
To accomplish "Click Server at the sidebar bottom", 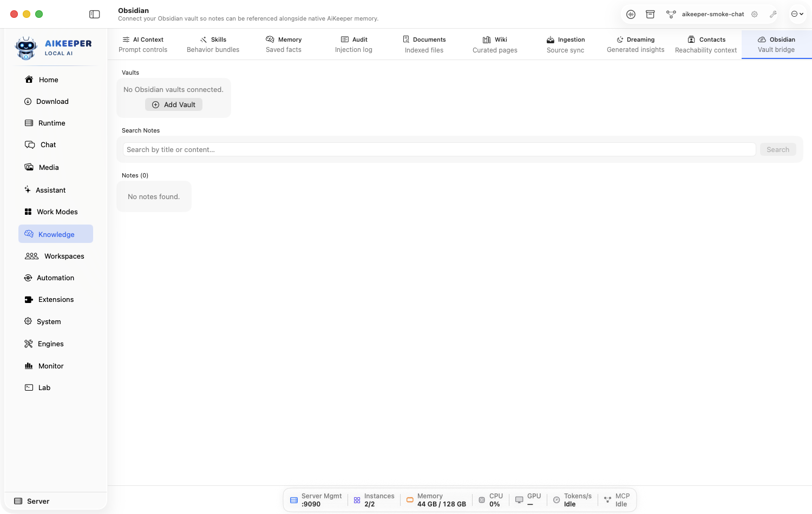I will (x=32, y=501).
